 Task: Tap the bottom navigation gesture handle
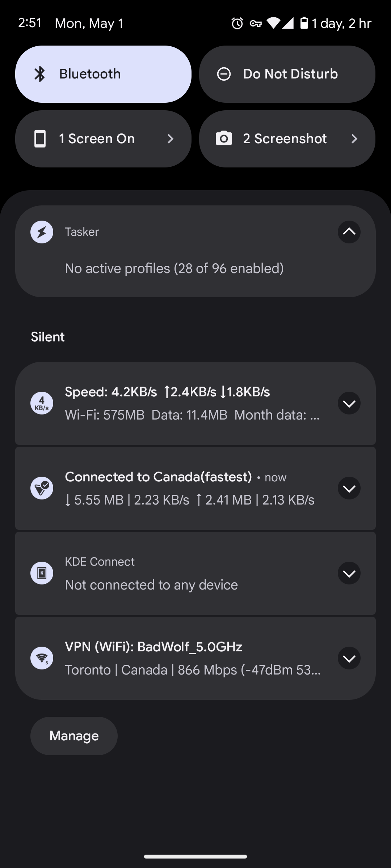tap(195, 856)
